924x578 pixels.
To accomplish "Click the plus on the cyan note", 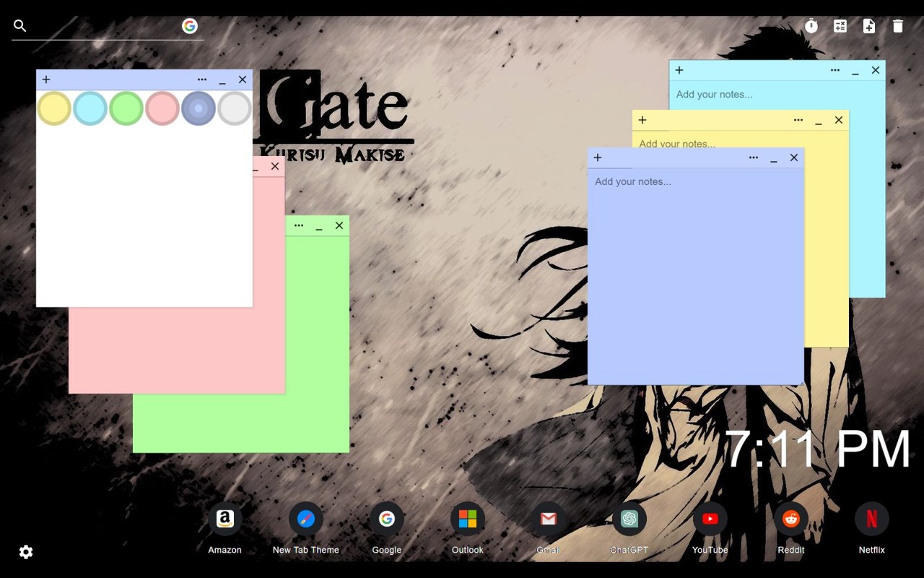I will pyautogui.click(x=679, y=70).
